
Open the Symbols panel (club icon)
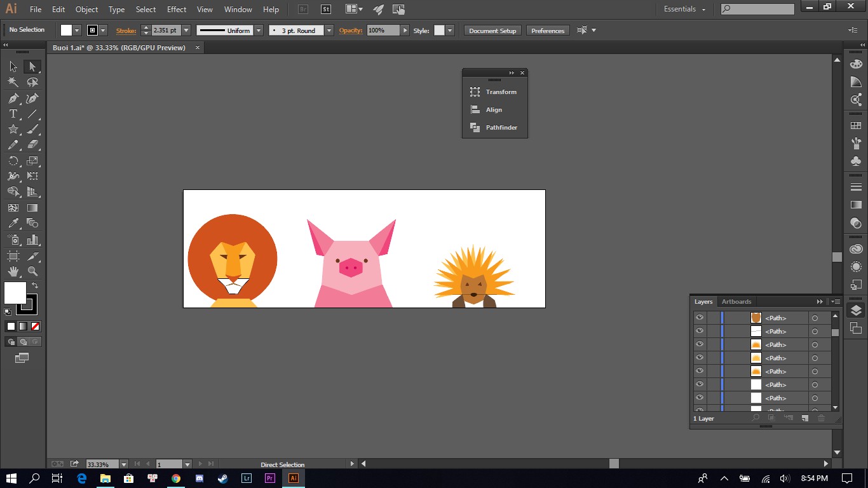click(x=856, y=161)
